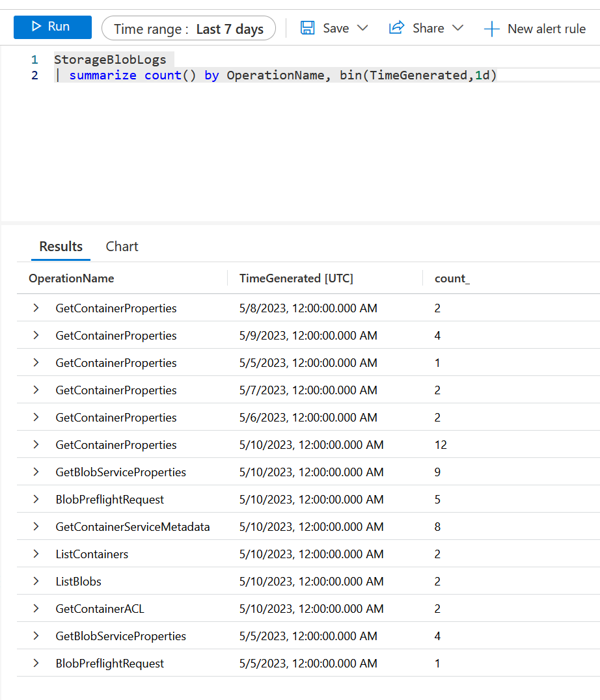Expand the ListContainers row
The height and width of the screenshot is (700, 600).
pyautogui.click(x=36, y=554)
